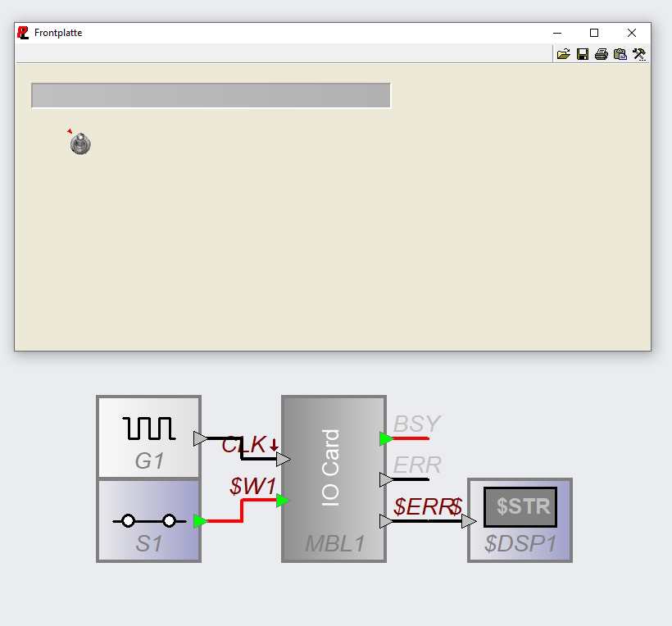Click the ERR output pin arrow
This screenshot has width=672, height=626.
pos(386,480)
